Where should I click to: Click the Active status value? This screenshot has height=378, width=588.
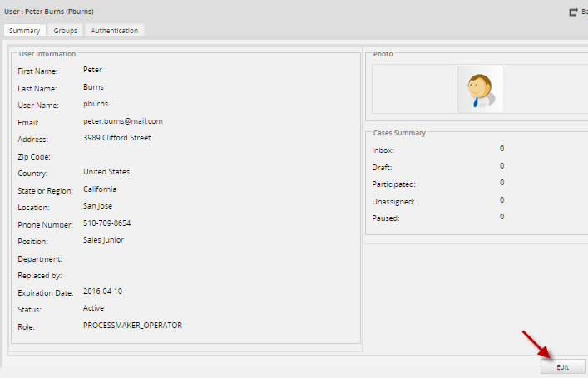pos(94,308)
